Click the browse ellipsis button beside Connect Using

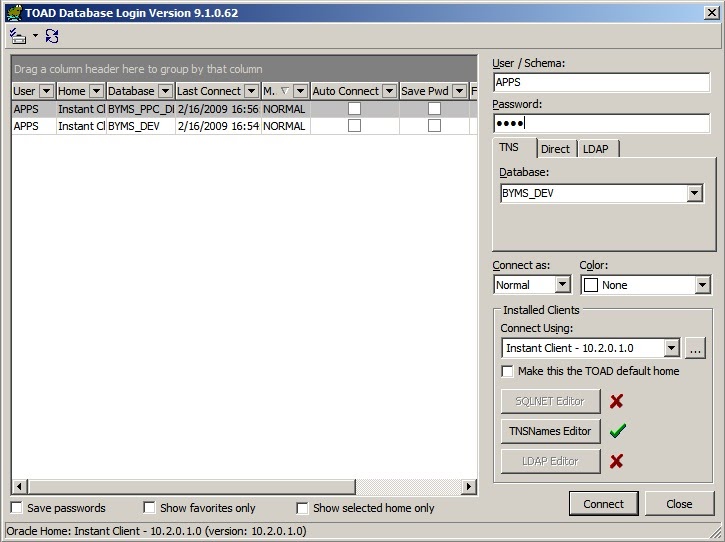coord(695,348)
